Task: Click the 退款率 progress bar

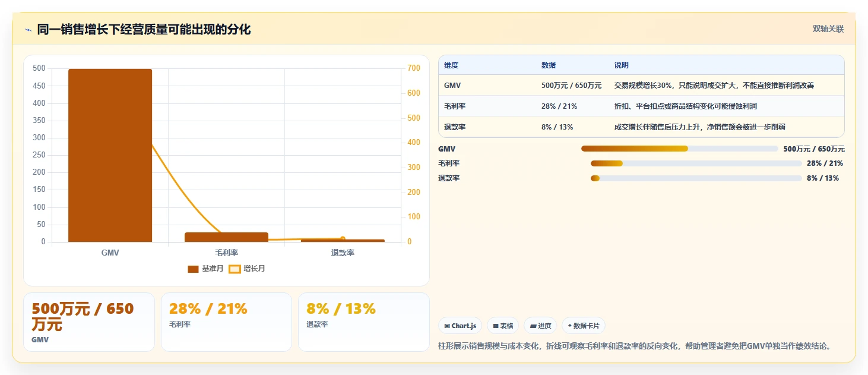Action: pyautogui.click(x=696, y=178)
